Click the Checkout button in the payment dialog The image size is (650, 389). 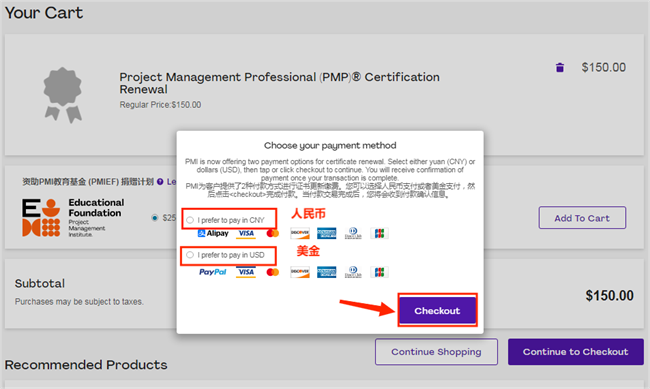(x=437, y=311)
